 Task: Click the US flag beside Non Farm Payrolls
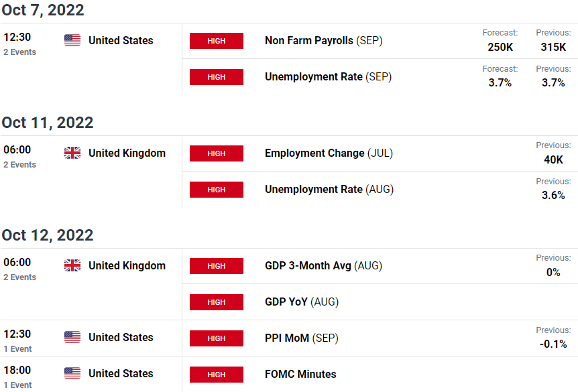(x=72, y=40)
